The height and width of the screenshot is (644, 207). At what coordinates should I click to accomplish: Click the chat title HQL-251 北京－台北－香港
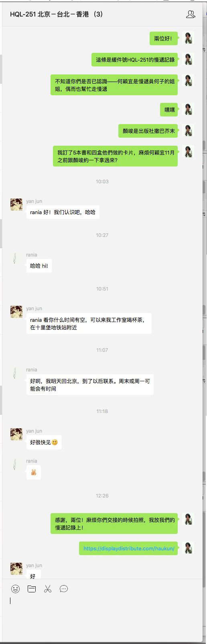point(57,14)
